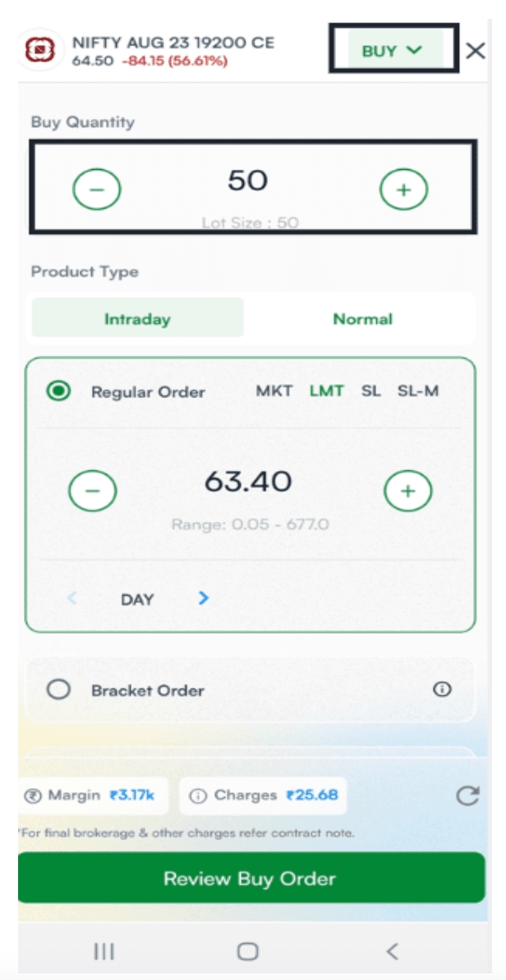Tap the Android back navigation icon
The width and height of the screenshot is (506, 980).
[392, 951]
